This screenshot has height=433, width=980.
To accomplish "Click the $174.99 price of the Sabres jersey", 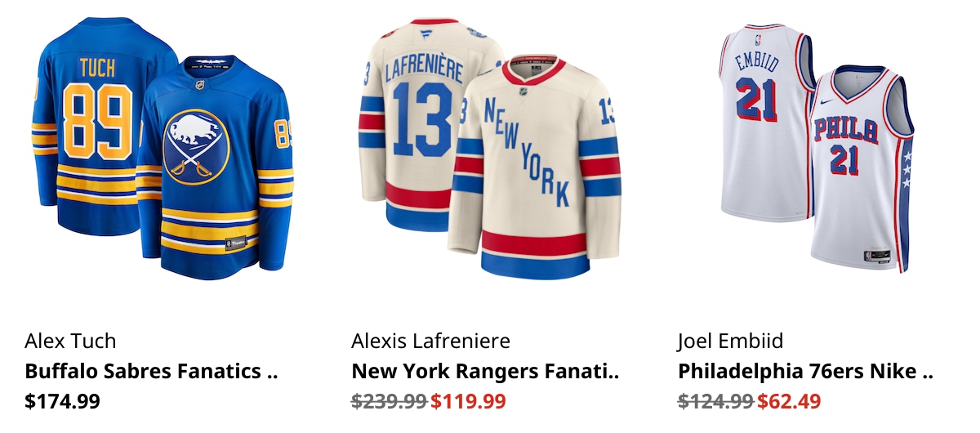I will tap(63, 401).
